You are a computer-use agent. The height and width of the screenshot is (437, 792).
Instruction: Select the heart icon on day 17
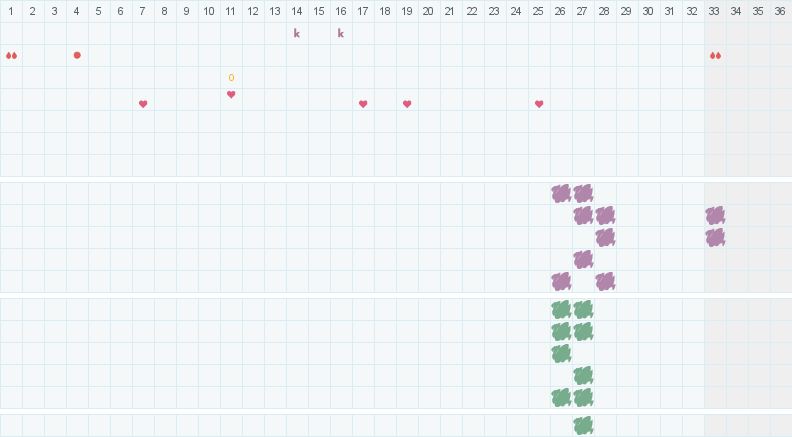pos(363,104)
